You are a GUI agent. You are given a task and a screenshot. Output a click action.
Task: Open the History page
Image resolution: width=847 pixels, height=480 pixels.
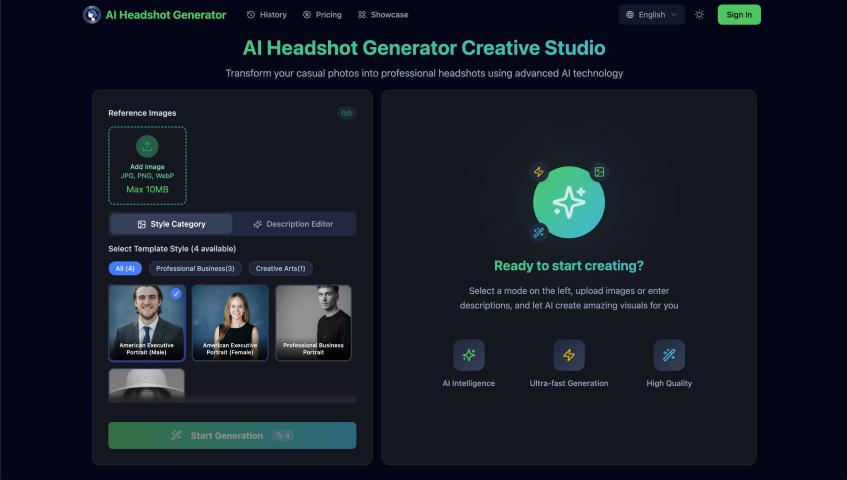[266, 15]
